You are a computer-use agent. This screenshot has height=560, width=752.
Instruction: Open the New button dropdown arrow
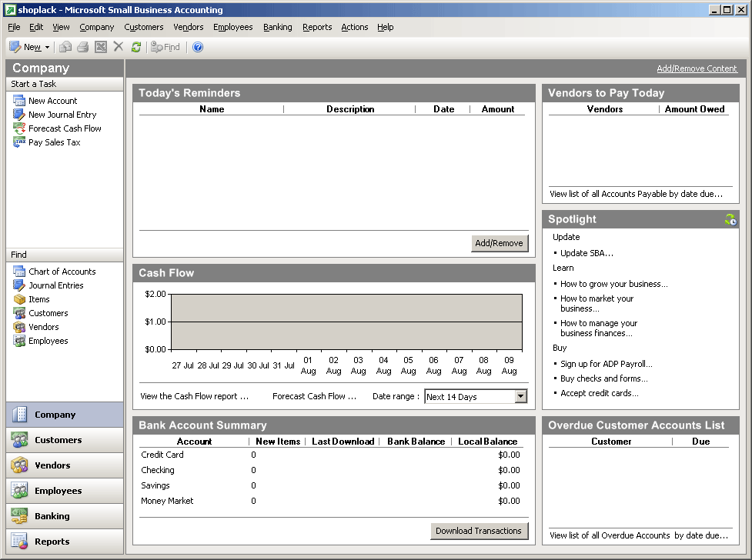(47, 47)
